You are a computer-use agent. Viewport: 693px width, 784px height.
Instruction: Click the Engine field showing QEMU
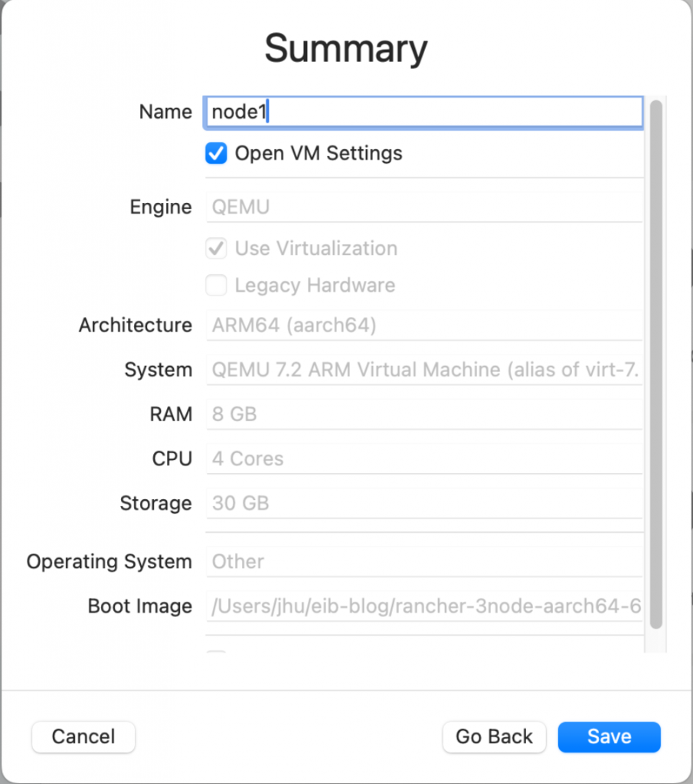pyautogui.click(x=423, y=207)
